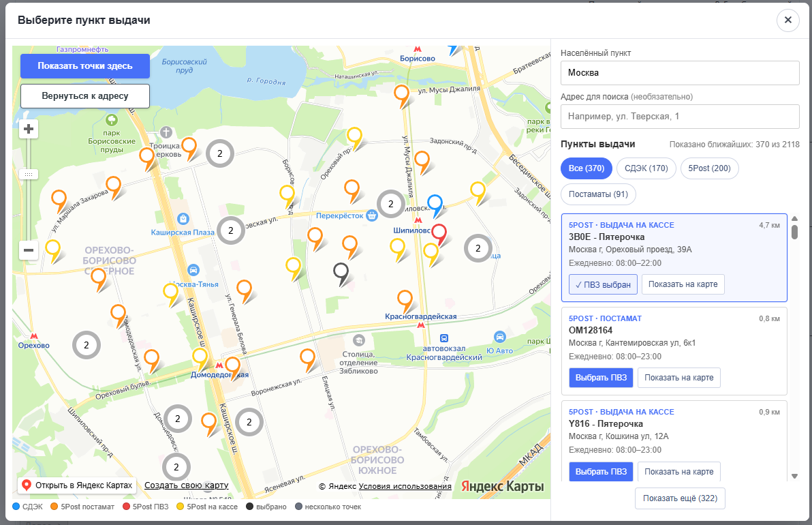Click the парк Борисовские пруды icon
This screenshot has height=525, width=812.
[x=111, y=120]
